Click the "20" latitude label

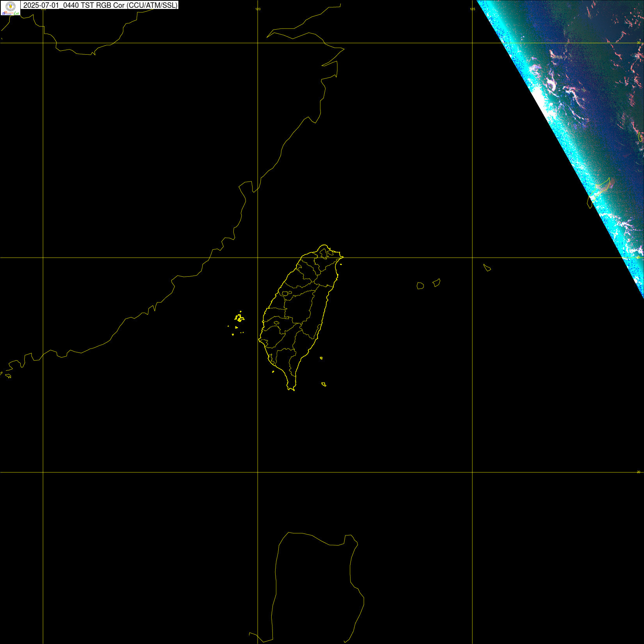pos(639,472)
